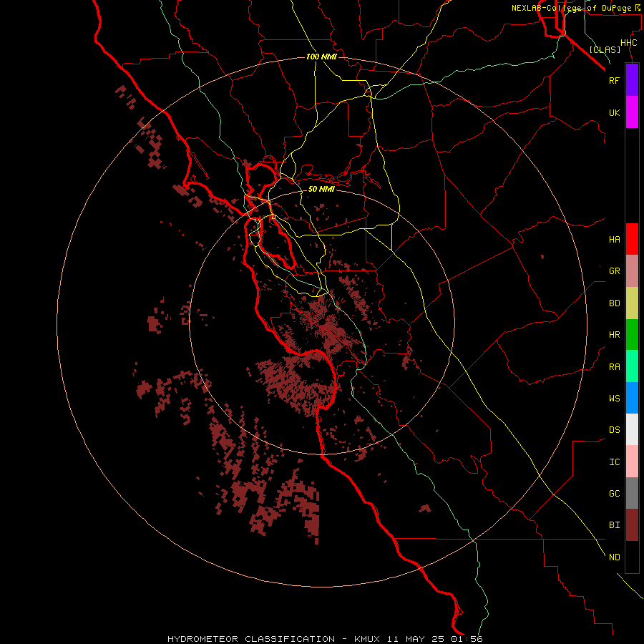Click the RF legend label
The width and height of the screenshot is (644, 644).
tap(614, 80)
